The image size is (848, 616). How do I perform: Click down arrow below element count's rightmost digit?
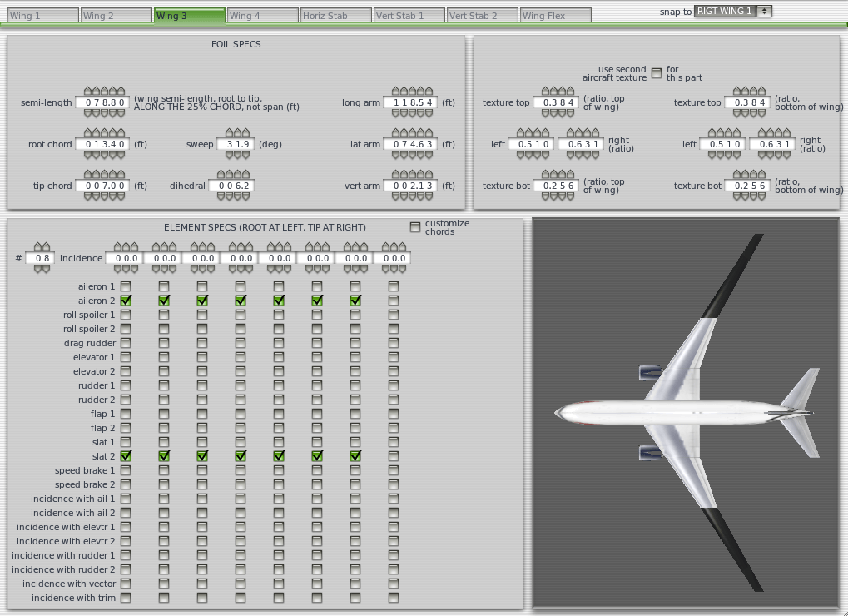click(x=46, y=270)
